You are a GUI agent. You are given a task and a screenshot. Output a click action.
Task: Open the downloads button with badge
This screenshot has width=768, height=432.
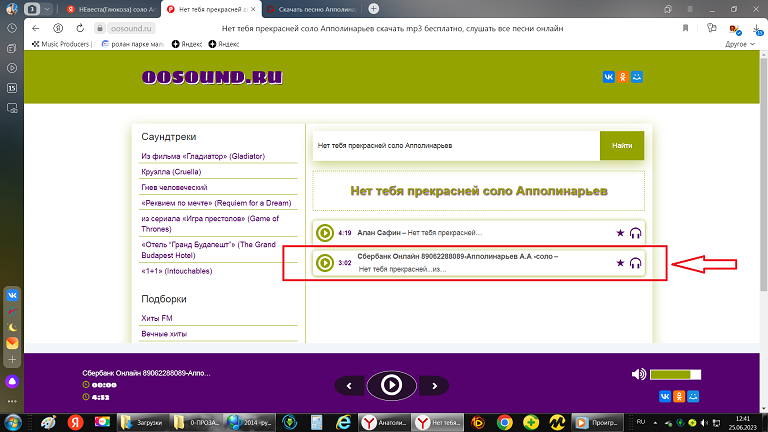pyautogui.click(x=758, y=29)
